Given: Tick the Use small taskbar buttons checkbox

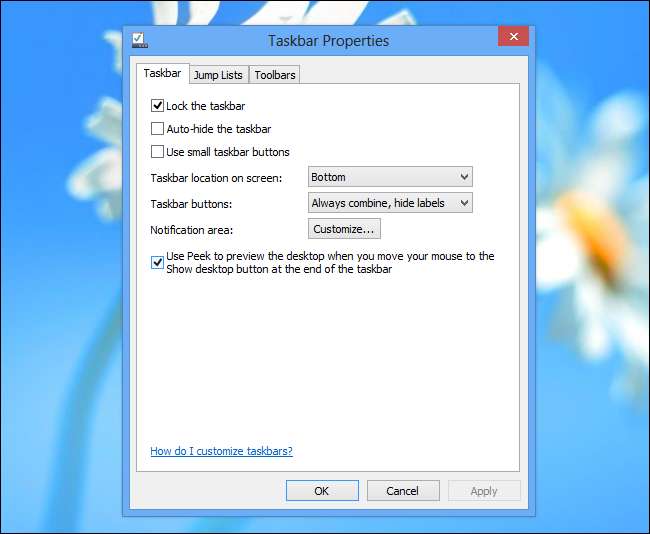Looking at the screenshot, I should click(x=157, y=152).
